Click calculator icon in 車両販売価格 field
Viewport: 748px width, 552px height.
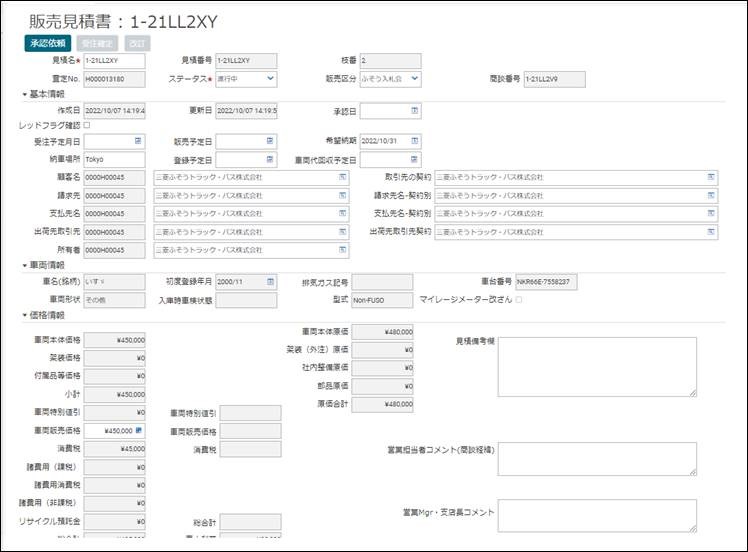(x=139, y=430)
